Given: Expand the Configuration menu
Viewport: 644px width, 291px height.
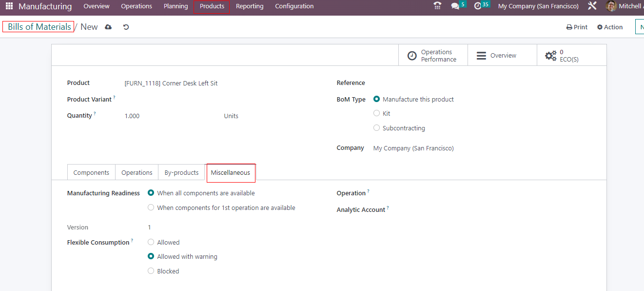Looking at the screenshot, I should click(x=294, y=6).
